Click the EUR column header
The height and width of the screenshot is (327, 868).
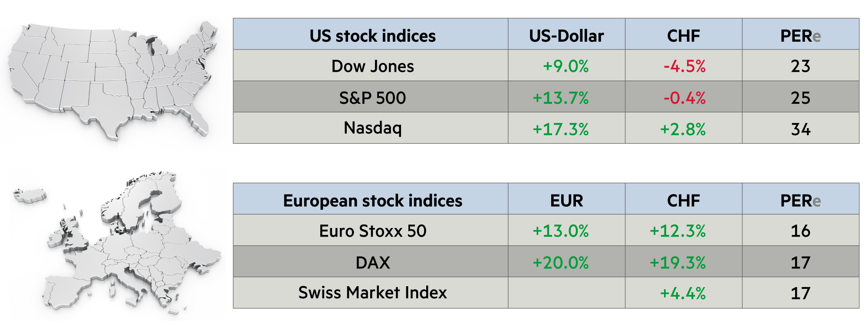(x=566, y=201)
